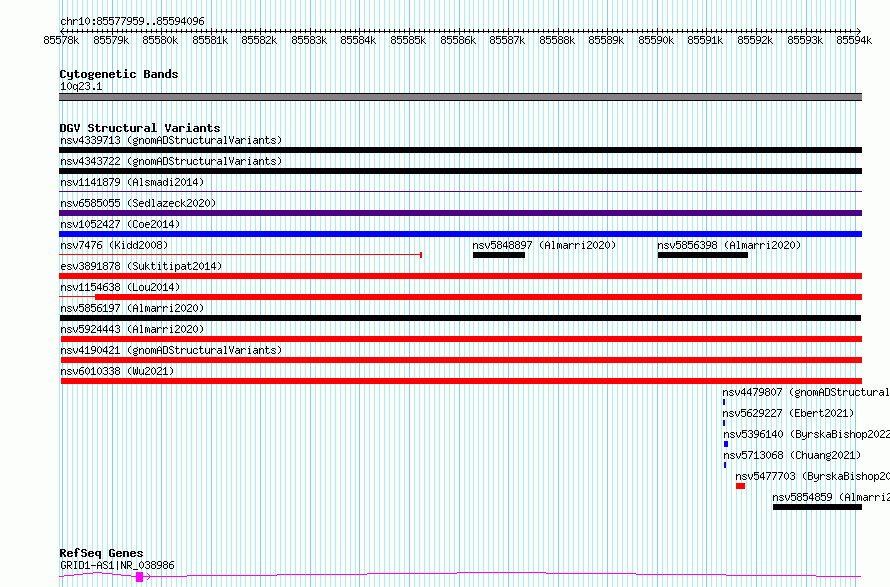This screenshot has height=587, width=890.
Task: Open the nsv5854859 Almarri variant label
Action: 831,497
